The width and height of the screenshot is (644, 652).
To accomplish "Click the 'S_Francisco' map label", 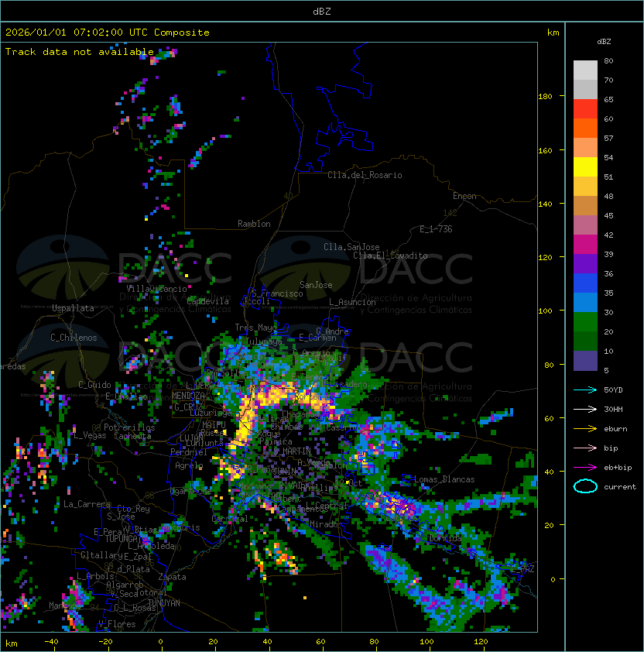I will coord(277,293).
